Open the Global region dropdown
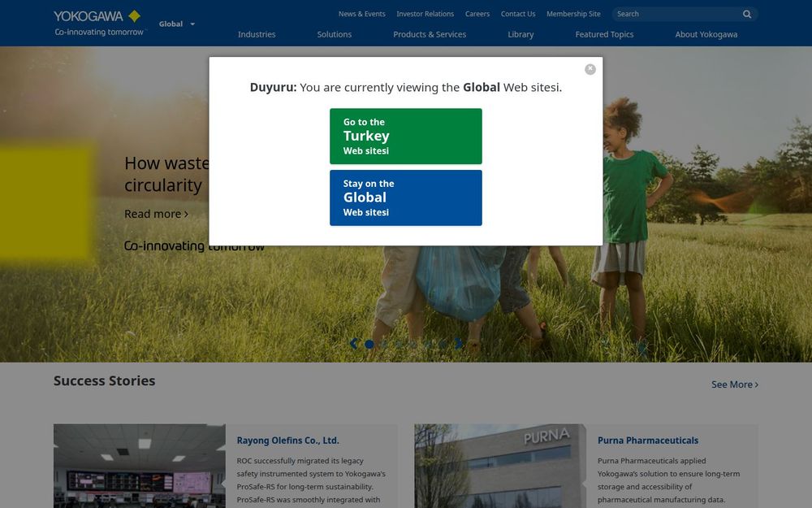 pos(177,24)
